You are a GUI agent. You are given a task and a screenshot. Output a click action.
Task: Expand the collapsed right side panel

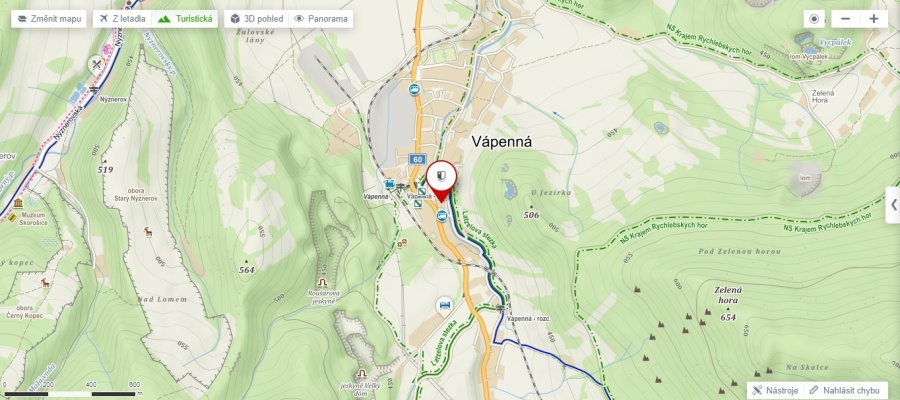coord(893,205)
